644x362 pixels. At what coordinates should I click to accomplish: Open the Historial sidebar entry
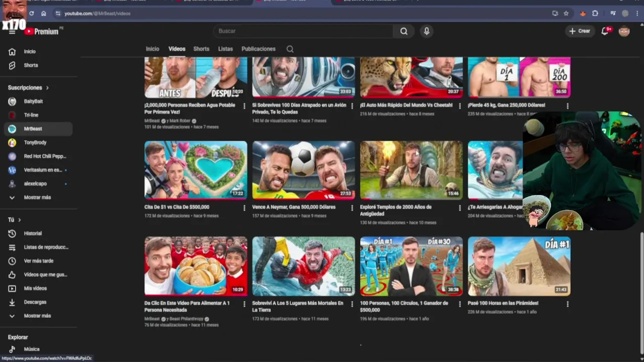pyautogui.click(x=39, y=233)
